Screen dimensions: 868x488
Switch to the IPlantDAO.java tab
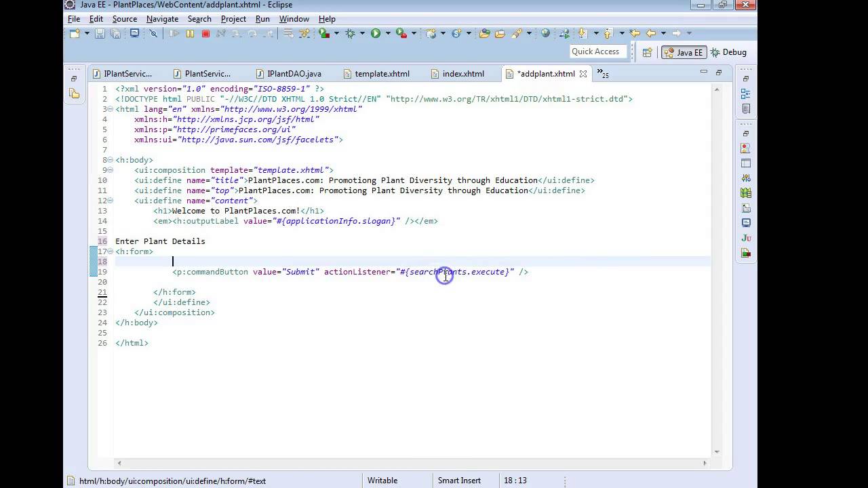click(288, 74)
